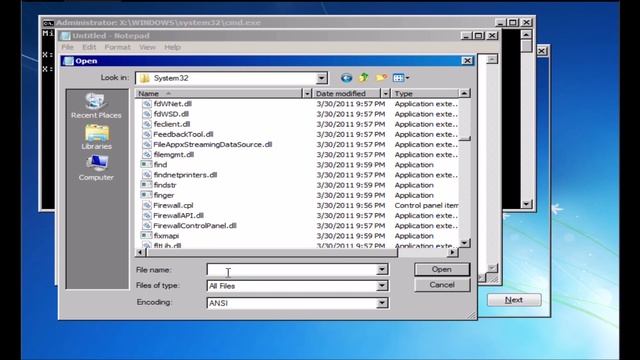The height and width of the screenshot is (360, 640).
Task: Open the Date modified column dropdown arrow
Action: 385,93
